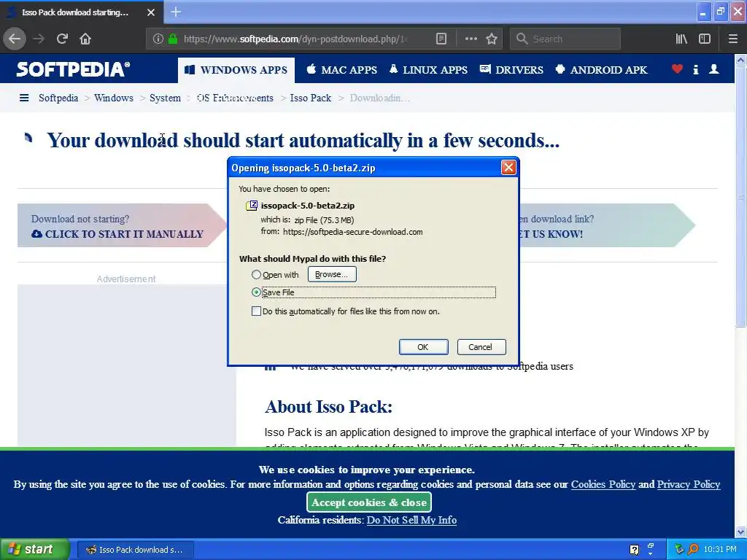This screenshot has width=747, height=560.
Task: Show the sidebars icon
Action: 705,39
